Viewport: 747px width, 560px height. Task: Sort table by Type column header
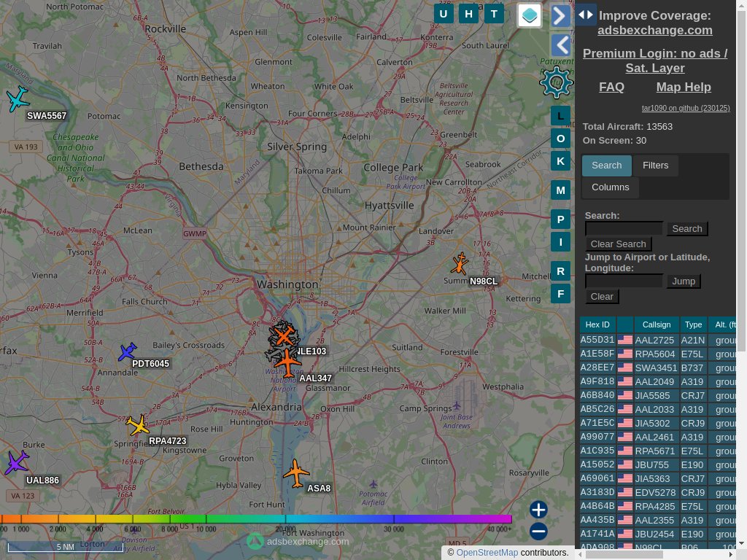(693, 324)
